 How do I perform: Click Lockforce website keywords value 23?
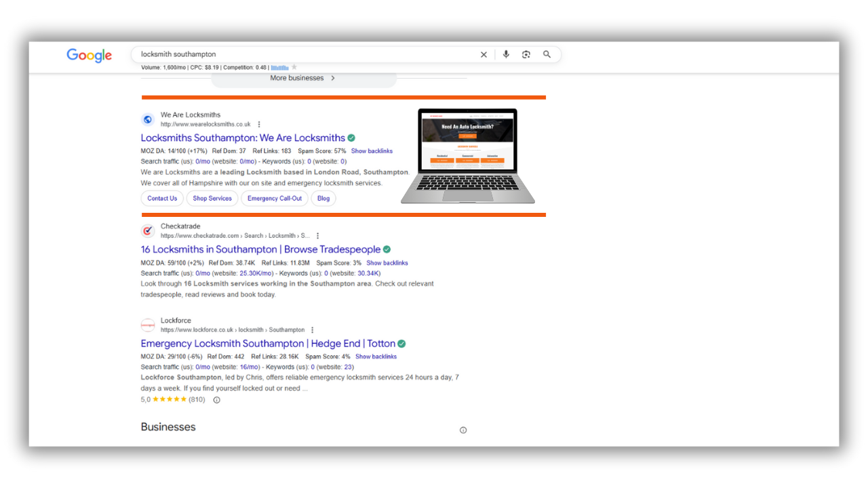click(x=348, y=367)
